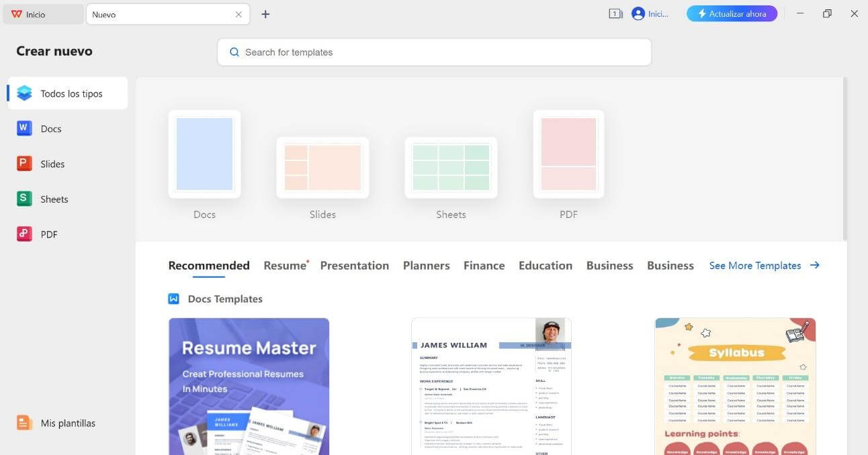Open the James William resume template
This screenshot has height=455, width=868.
point(491,386)
